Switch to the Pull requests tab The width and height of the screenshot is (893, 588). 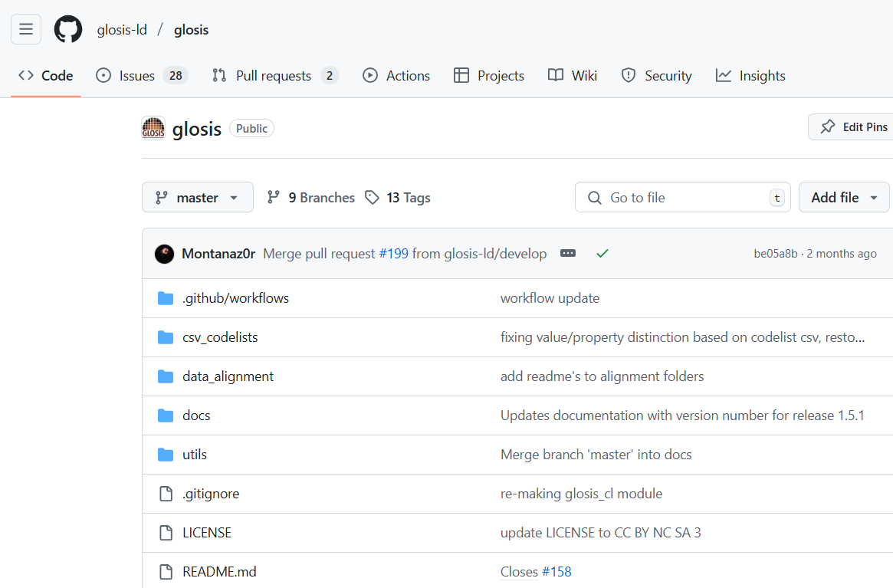274,75
